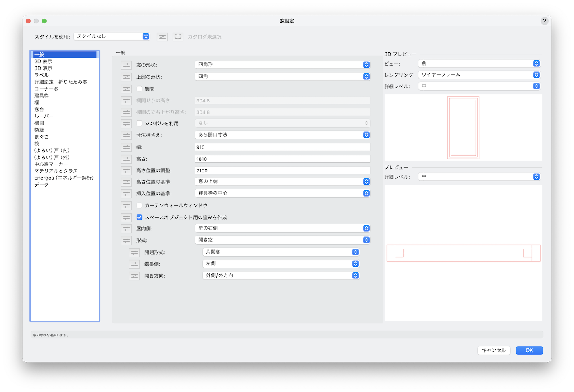Screen dimensions: 574x392
Task: Open the 上部の形状 dropdown showing 四角
Action: [x=283, y=76]
